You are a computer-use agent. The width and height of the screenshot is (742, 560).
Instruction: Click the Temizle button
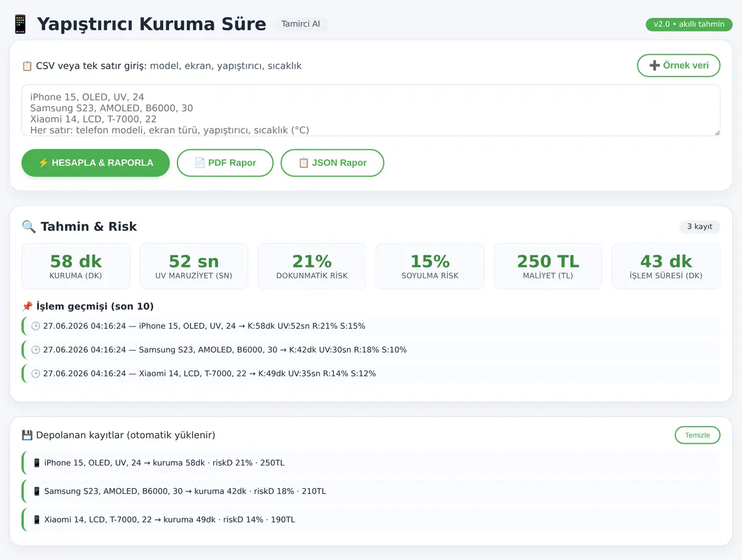point(697,435)
